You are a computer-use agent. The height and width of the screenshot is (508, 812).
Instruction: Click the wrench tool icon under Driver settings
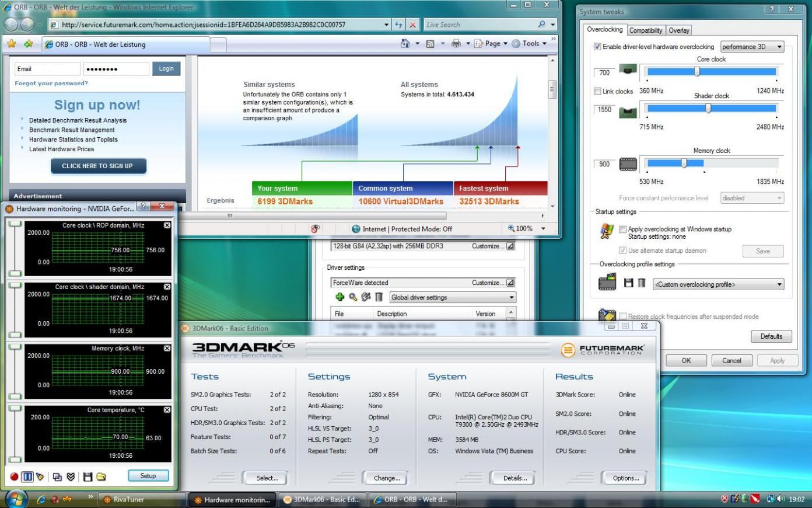pyautogui.click(x=366, y=297)
